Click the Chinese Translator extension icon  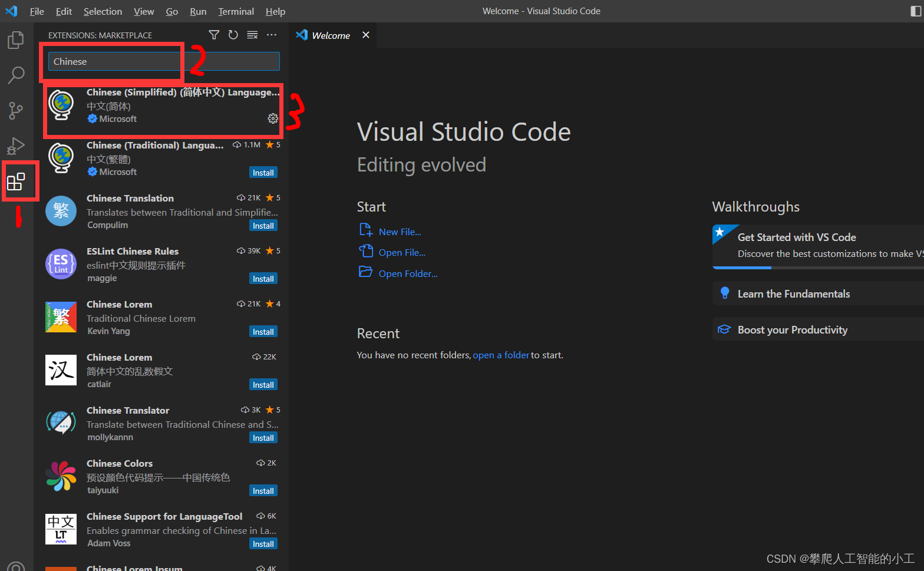61,423
